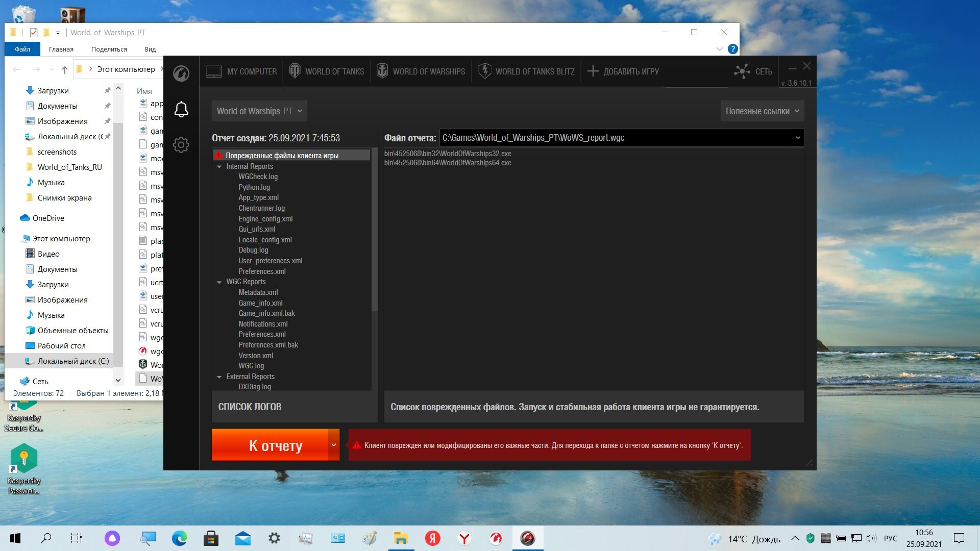This screenshot has width=980, height=551.
Task: Click the log list vertical scrollbar
Action: pos(374,230)
